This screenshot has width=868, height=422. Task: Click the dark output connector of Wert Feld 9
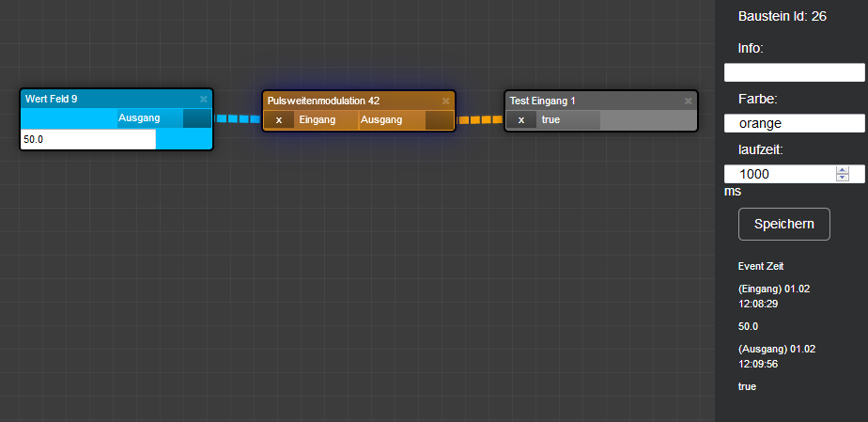pos(197,118)
